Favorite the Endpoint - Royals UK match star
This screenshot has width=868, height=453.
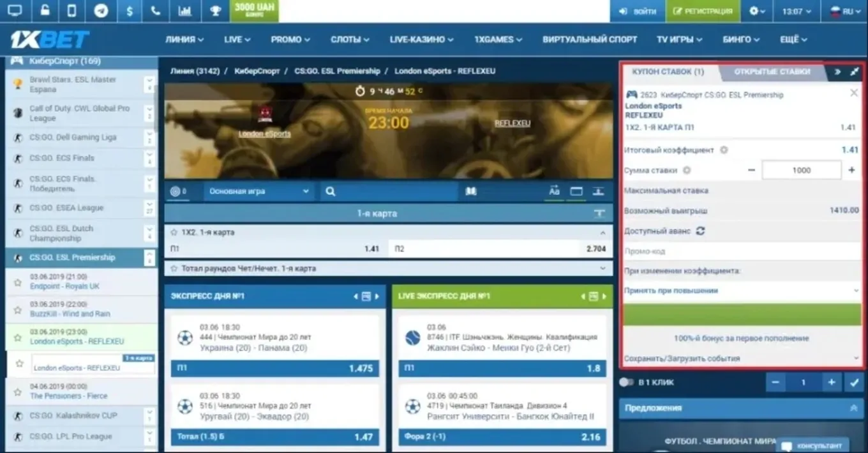18,282
